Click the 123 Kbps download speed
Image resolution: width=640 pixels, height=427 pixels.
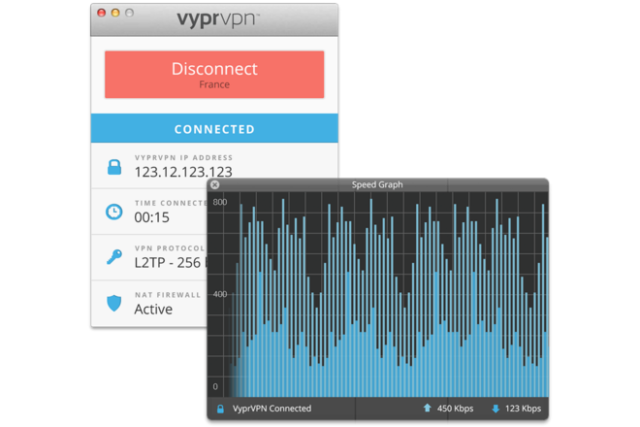pyautogui.click(x=523, y=408)
